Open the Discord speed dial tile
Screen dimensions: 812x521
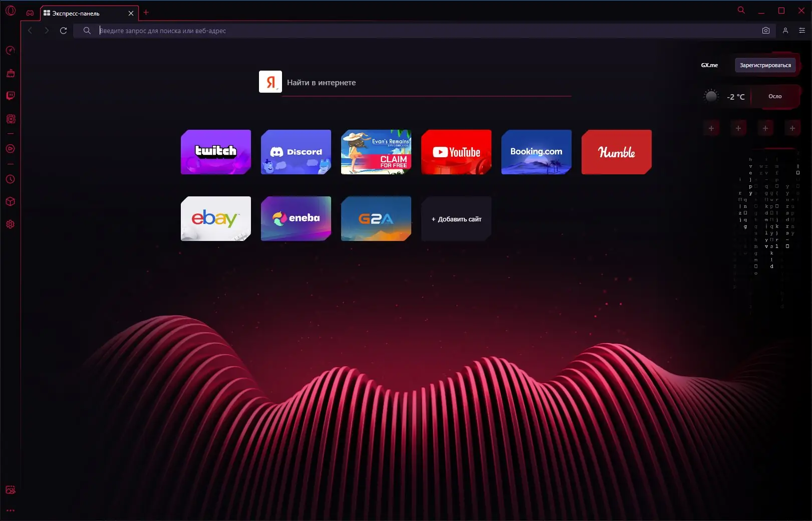[x=296, y=152]
